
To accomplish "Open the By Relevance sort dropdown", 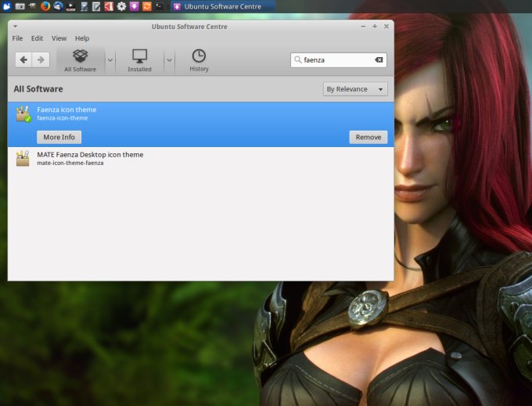I will [355, 89].
